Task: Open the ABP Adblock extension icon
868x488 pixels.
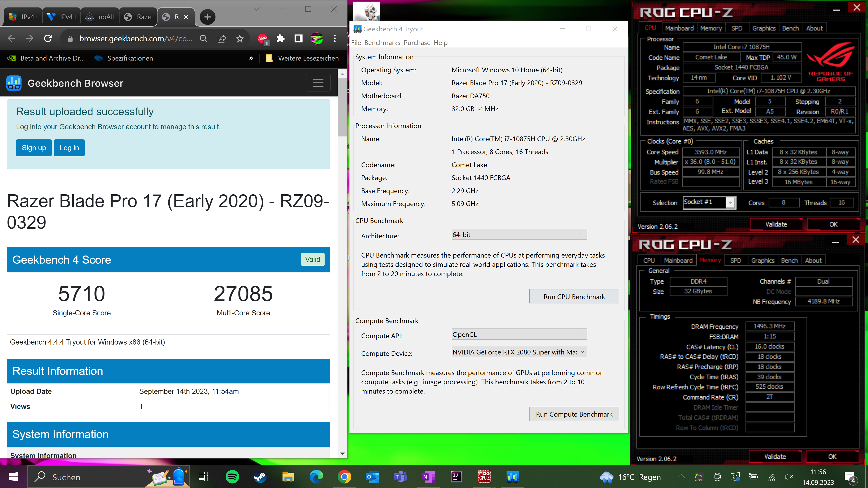Action: (x=263, y=39)
